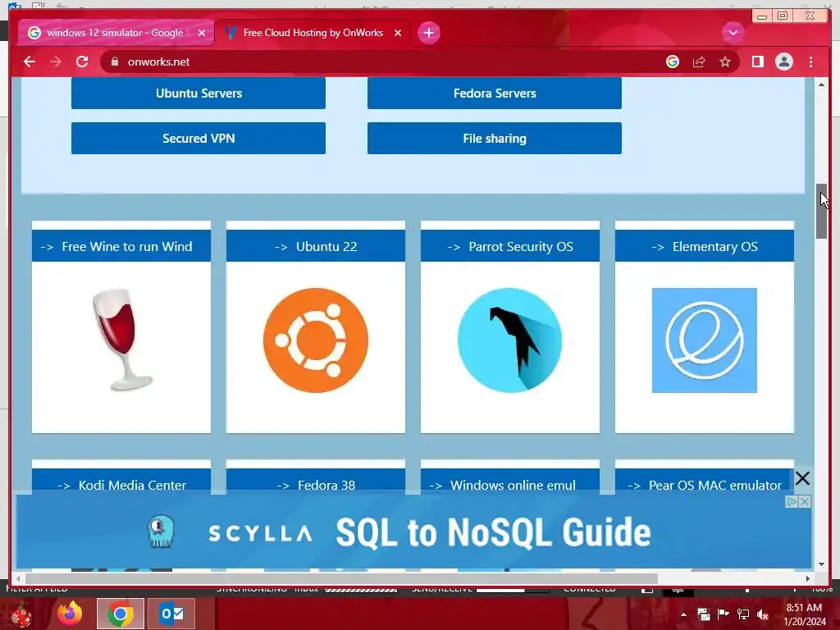Click the File sharing button
Image resolution: width=840 pixels, height=630 pixels.
click(495, 138)
